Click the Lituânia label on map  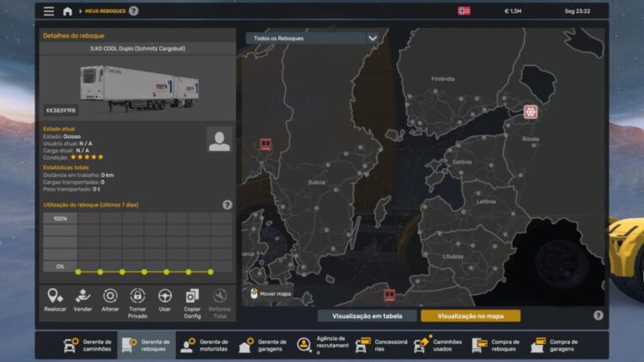point(453,256)
